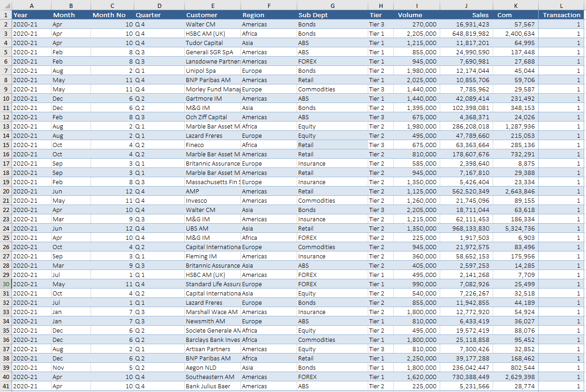
Task: Click Q 3 cell in Newsmith AM row
Action: (x=159, y=321)
